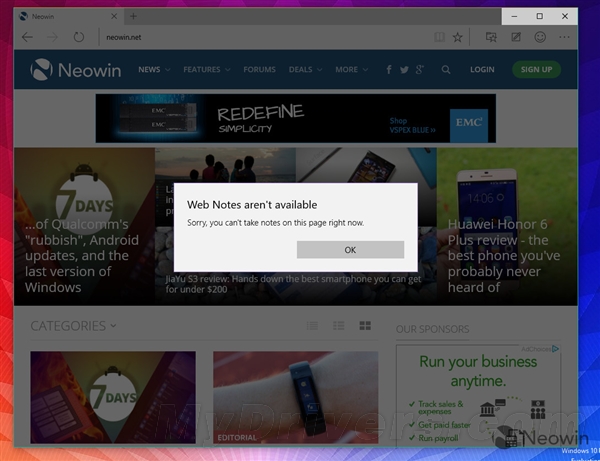Screen dimensions: 600x461
Task: Open a new tab with plus button
Action: [133, 16]
